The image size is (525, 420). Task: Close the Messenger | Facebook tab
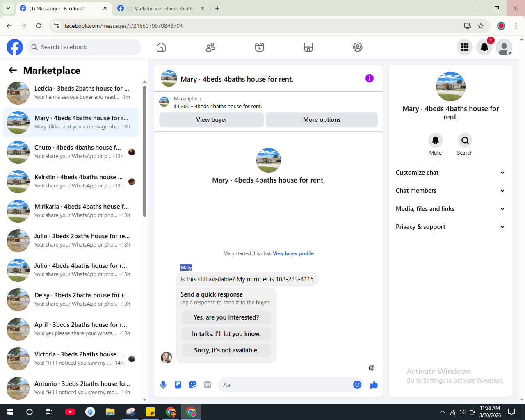click(x=105, y=8)
